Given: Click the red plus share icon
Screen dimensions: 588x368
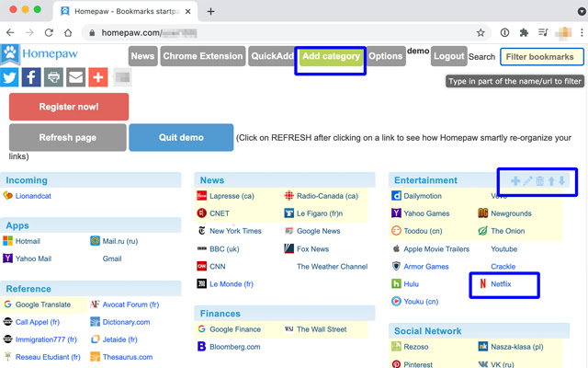Looking at the screenshot, I should click(98, 77).
